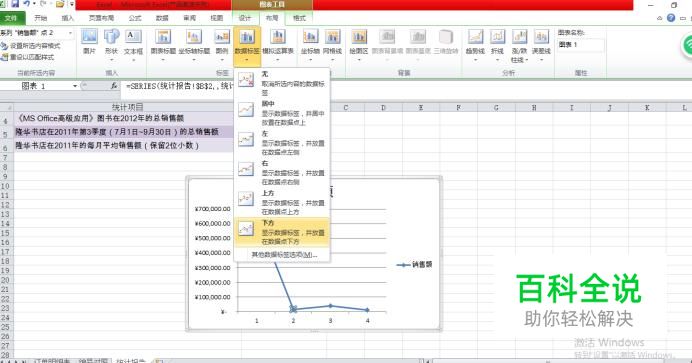Click the blue Help question mark icon

(x=671, y=18)
